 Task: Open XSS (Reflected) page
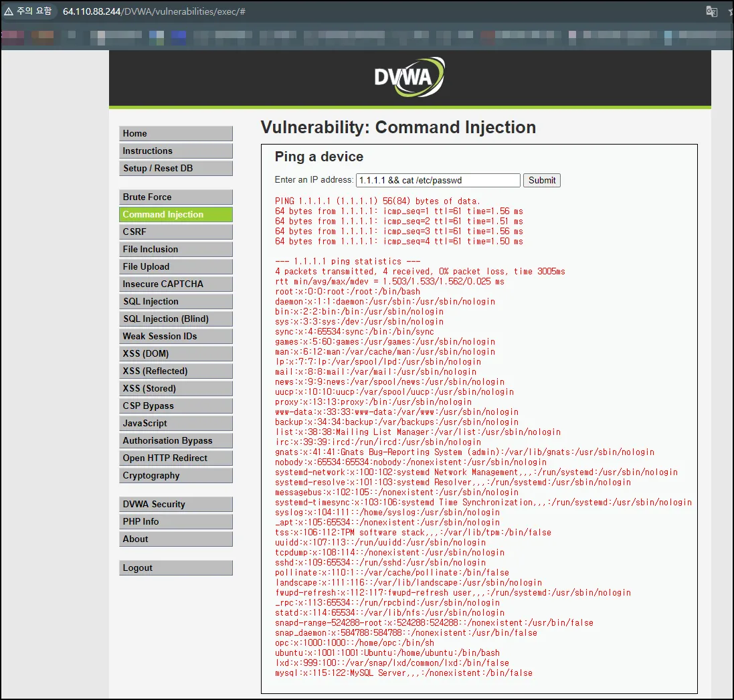click(175, 371)
